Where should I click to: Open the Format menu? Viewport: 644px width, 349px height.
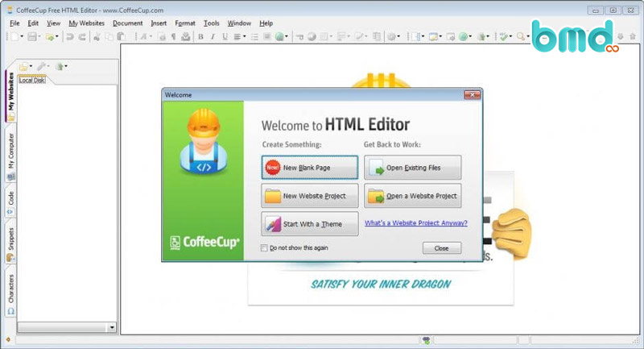click(185, 23)
